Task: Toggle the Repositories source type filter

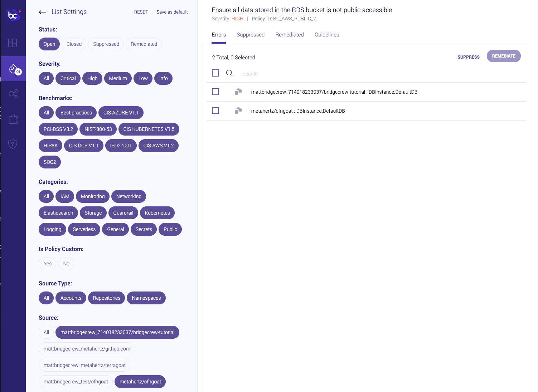Action: click(106, 298)
